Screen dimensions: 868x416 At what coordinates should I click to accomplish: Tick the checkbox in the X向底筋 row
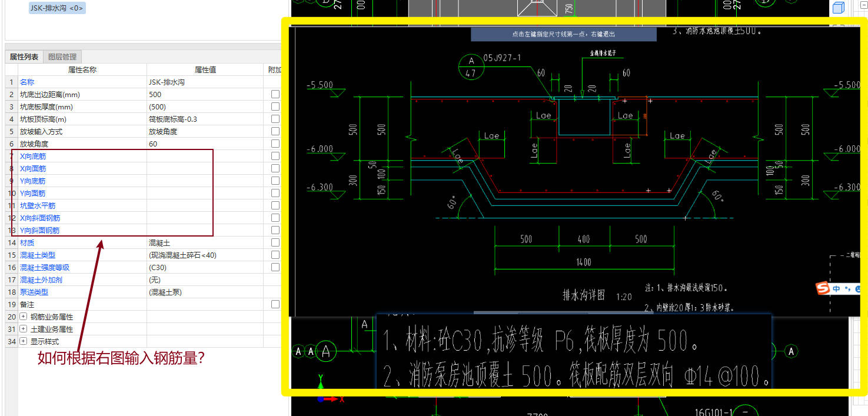click(x=275, y=156)
